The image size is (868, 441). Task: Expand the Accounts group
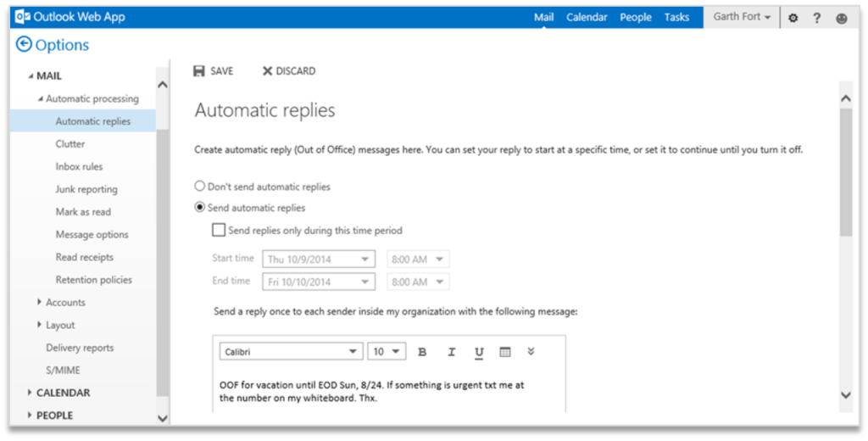coord(39,302)
